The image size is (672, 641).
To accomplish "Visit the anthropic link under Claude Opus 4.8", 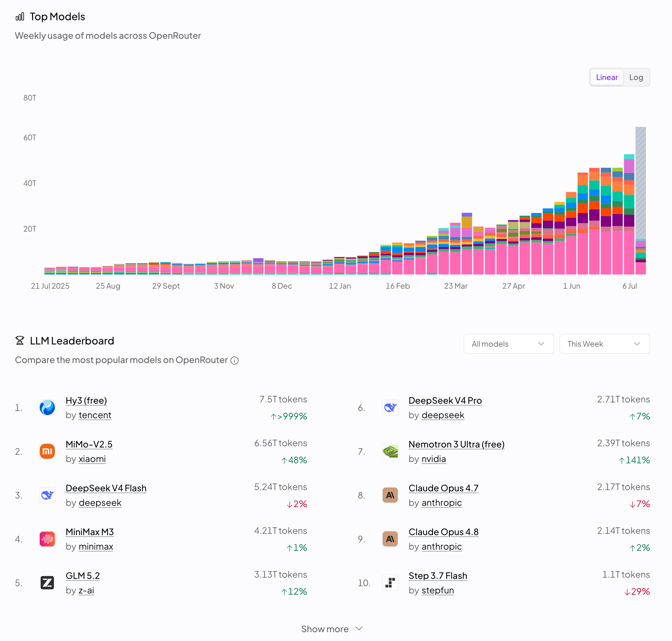I will pos(442,546).
